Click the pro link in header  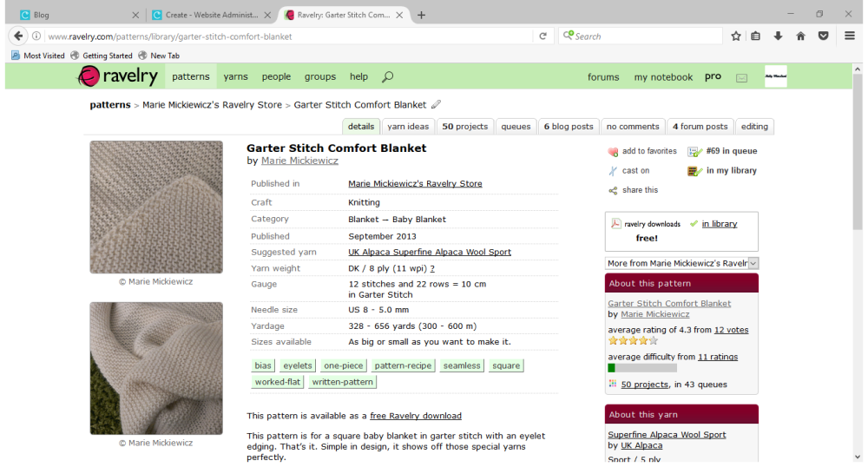click(x=713, y=76)
